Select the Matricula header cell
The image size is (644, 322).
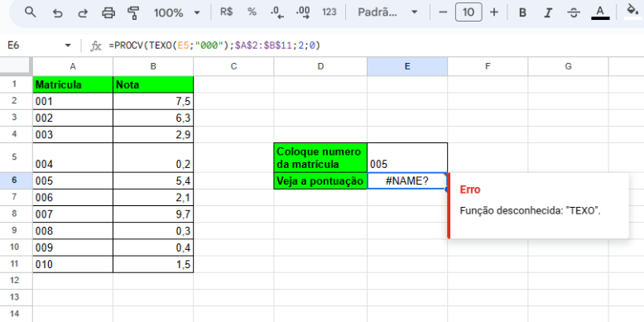(73, 84)
